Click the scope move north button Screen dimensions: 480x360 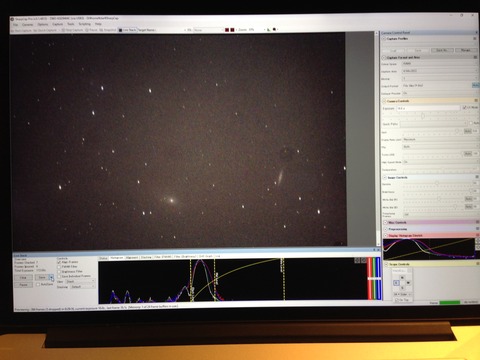point(402,277)
